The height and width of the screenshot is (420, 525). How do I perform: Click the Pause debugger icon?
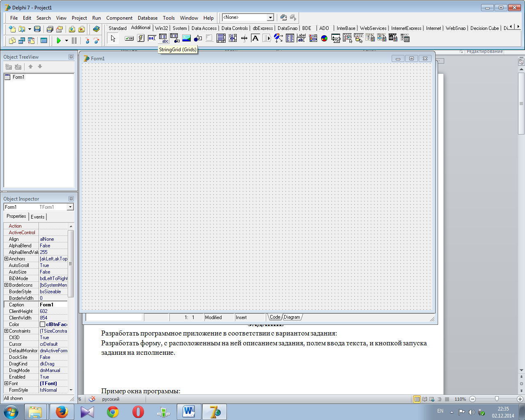[74, 41]
